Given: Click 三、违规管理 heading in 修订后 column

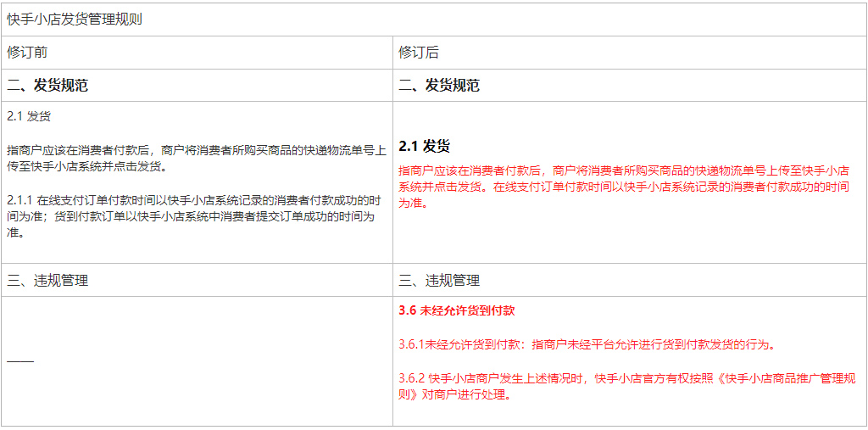Looking at the screenshot, I should pyautogui.click(x=439, y=281).
